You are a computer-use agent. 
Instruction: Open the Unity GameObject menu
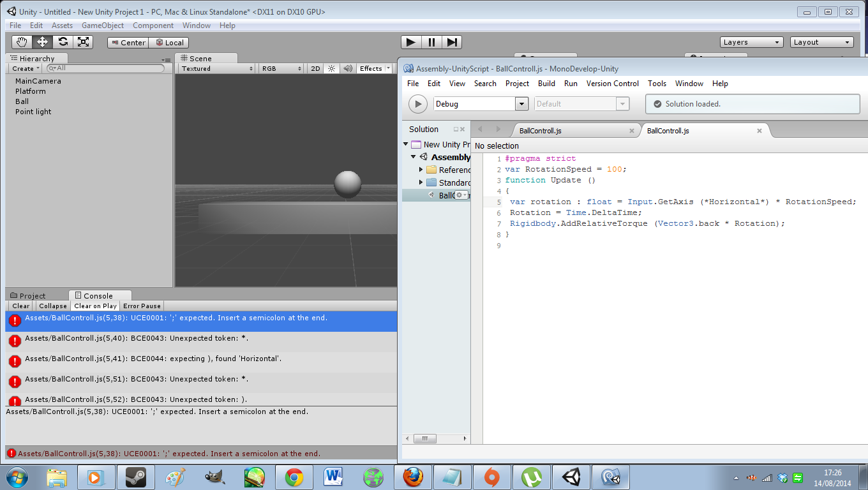pyautogui.click(x=103, y=26)
